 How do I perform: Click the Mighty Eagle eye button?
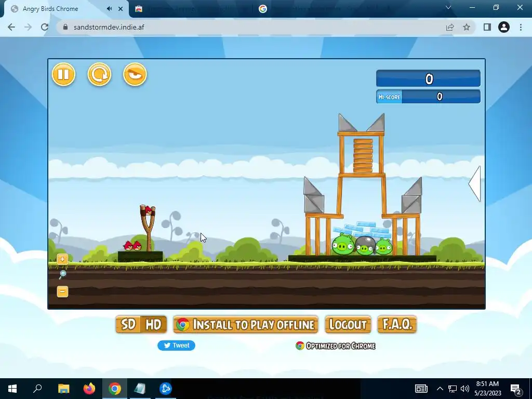pyautogui.click(x=135, y=74)
